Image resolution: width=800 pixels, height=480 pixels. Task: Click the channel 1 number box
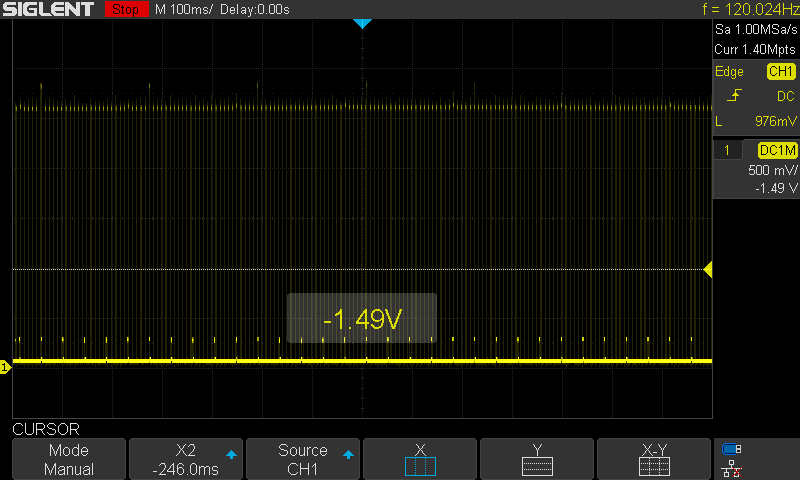tap(727, 150)
